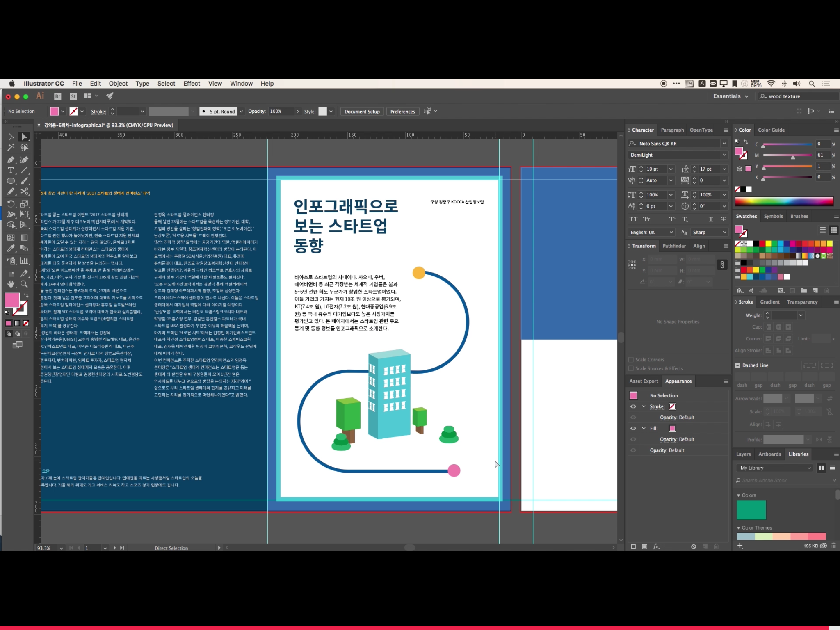
Task: Adjust the Magenta slider in Color panel
Action: click(793, 157)
